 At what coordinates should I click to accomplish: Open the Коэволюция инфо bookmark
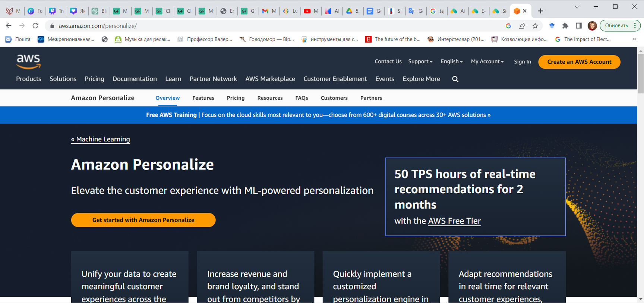(519, 39)
